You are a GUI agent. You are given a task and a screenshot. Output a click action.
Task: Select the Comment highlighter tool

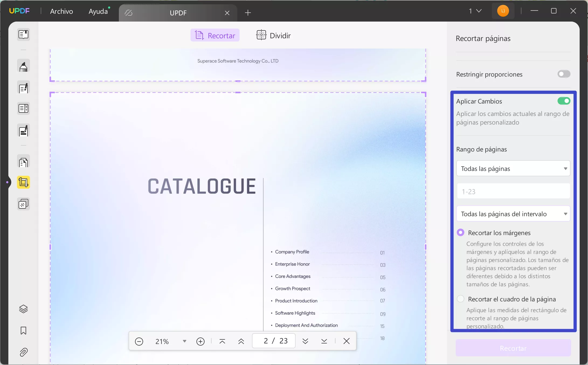coord(23,66)
